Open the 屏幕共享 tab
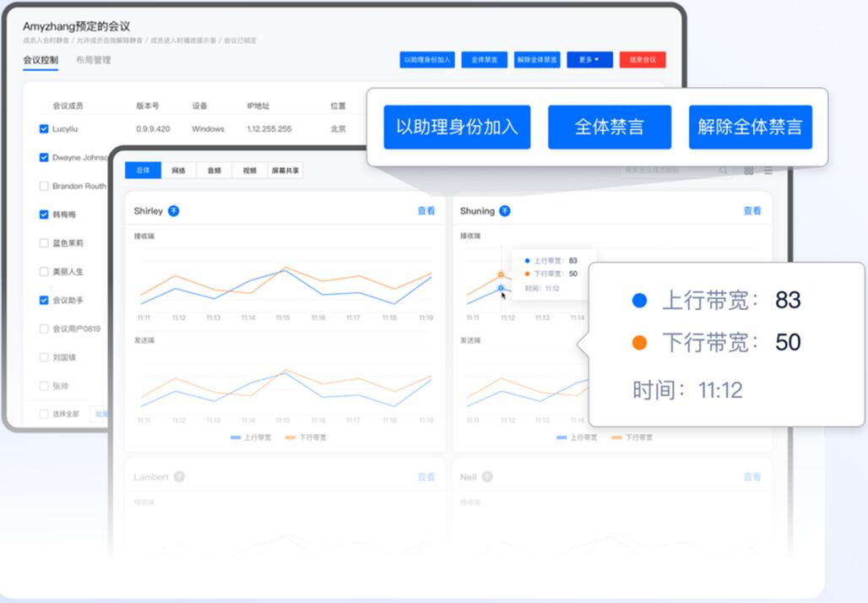This screenshot has height=603, width=868. (x=285, y=171)
